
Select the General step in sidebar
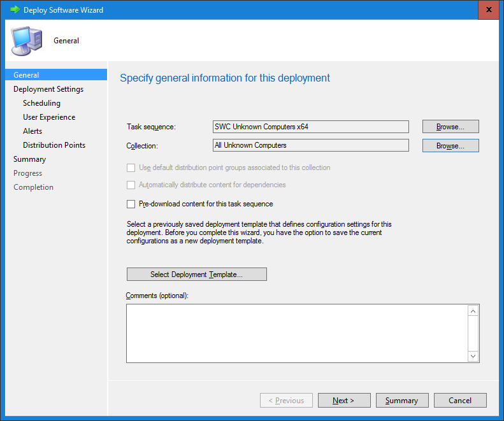pyautogui.click(x=26, y=75)
